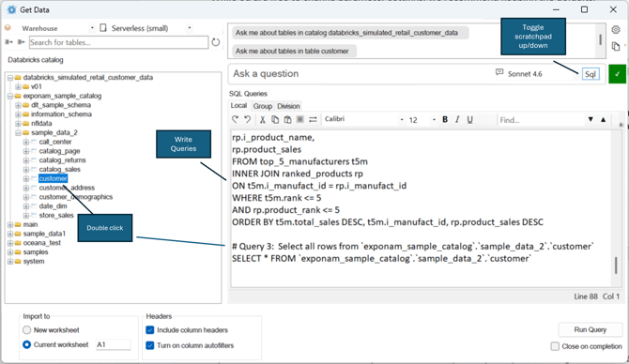Viewport: 629px width, 364px height.
Task: Click the A1 cell reference field
Action: (x=113, y=344)
